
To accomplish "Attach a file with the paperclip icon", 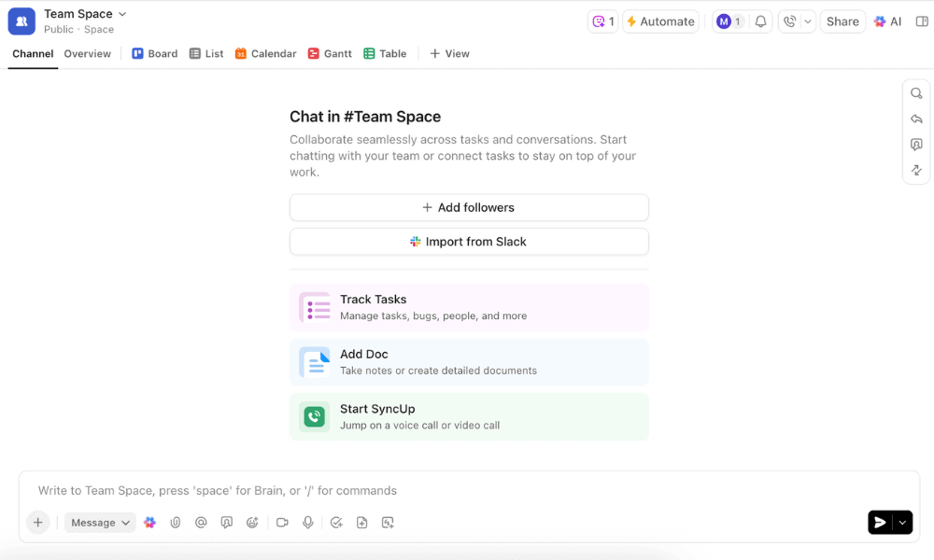I will coord(176,523).
